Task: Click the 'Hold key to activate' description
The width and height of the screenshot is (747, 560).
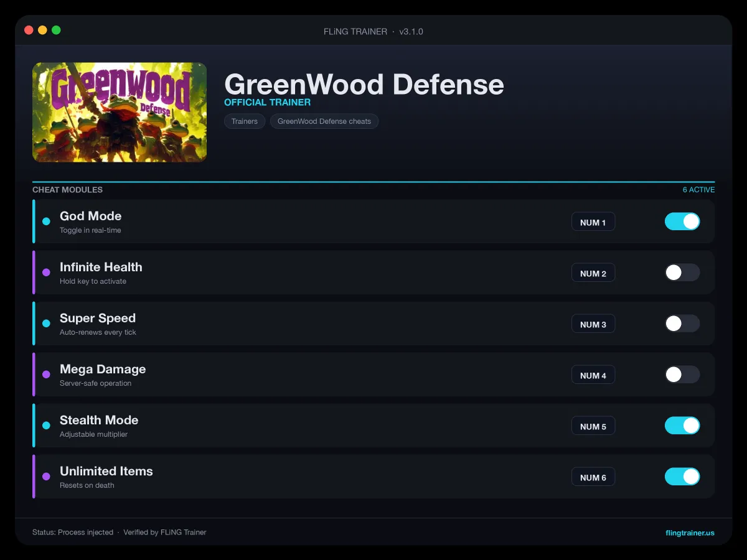Action: click(93, 281)
